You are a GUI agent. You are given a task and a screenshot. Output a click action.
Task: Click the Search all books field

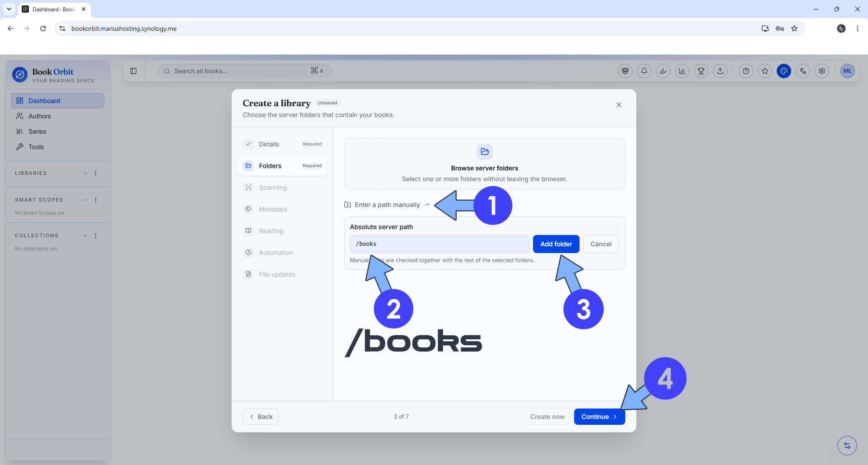tap(245, 71)
